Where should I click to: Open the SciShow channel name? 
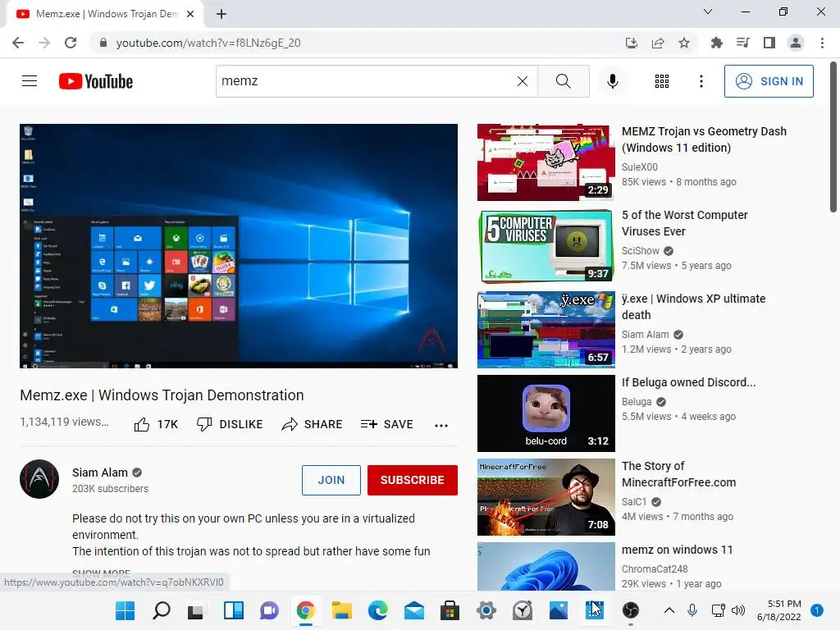click(640, 251)
